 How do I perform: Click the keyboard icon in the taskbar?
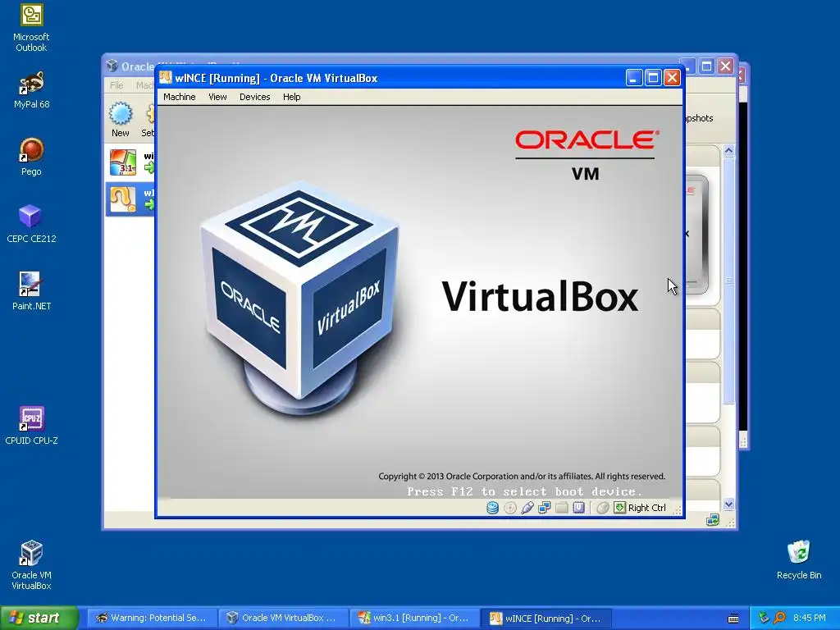733,619
